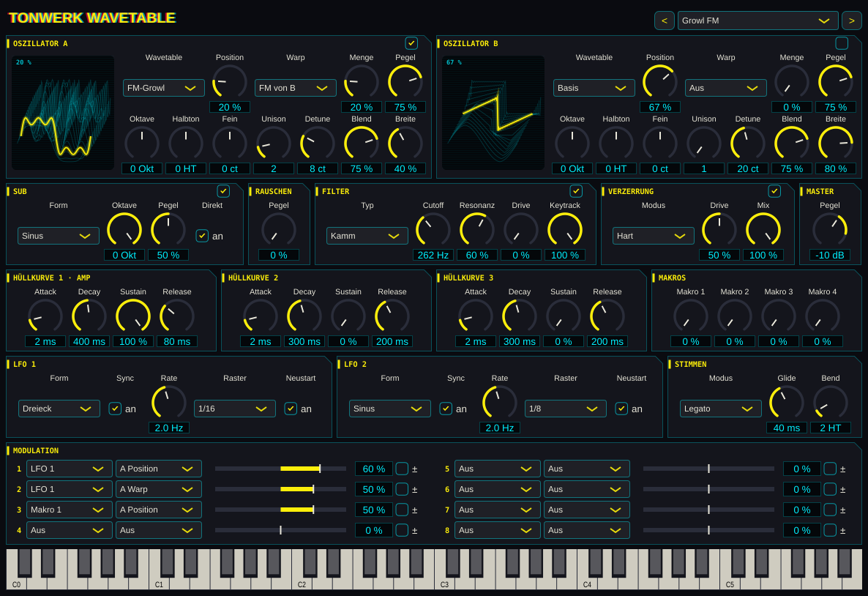
Task: Click the LFO 1 Rate knob
Action: coord(169,403)
